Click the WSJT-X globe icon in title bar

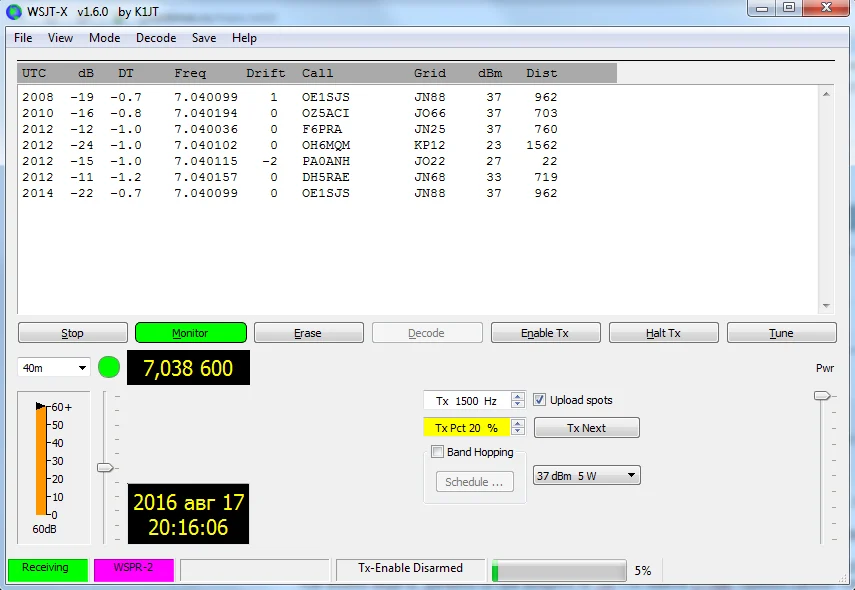(13, 11)
